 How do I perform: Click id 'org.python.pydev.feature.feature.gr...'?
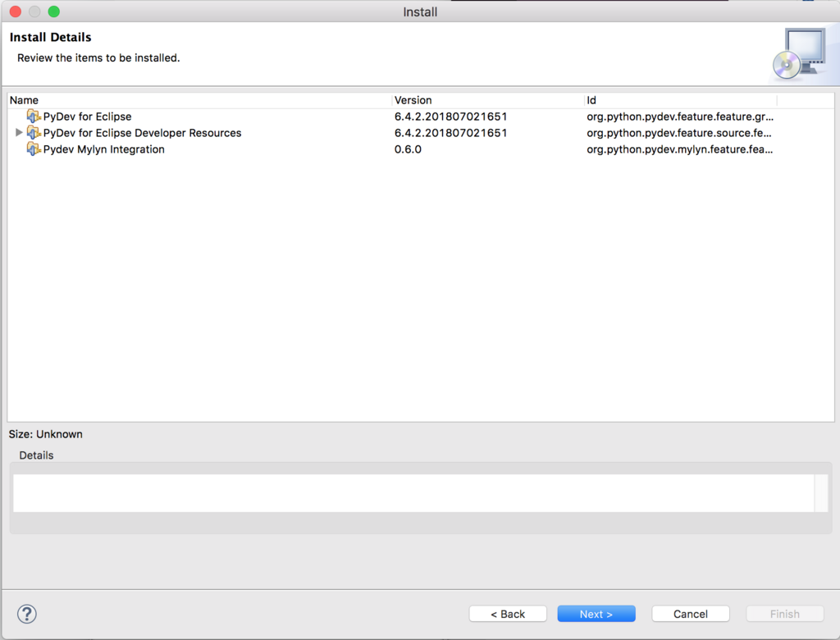coord(680,117)
